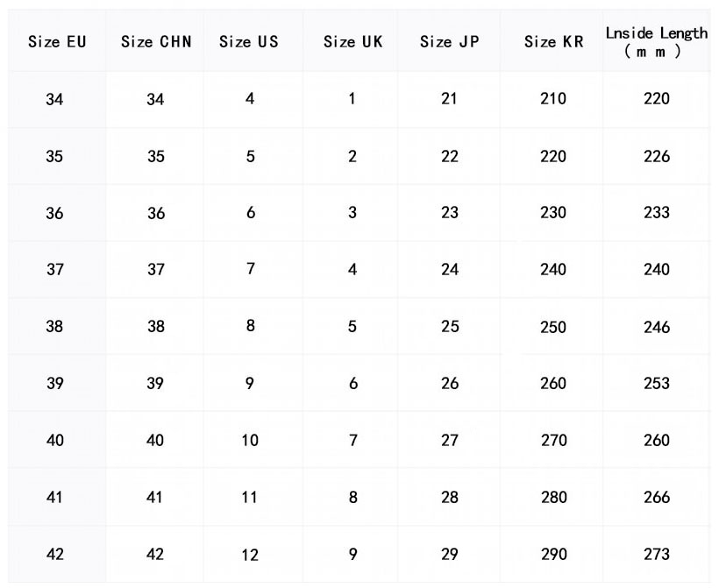719x588 pixels.
Task: Click the EU size 42 cell
Action: click(54, 554)
